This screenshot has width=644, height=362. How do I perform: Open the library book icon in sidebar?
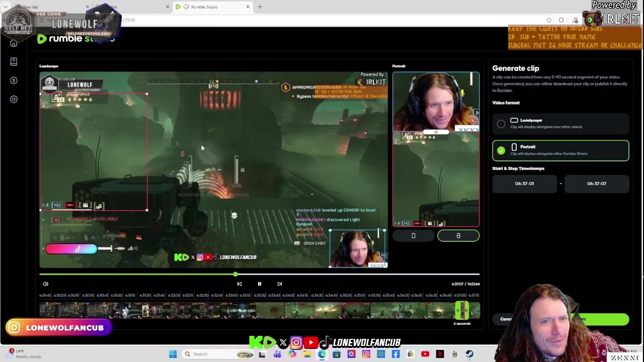pyautogui.click(x=14, y=62)
